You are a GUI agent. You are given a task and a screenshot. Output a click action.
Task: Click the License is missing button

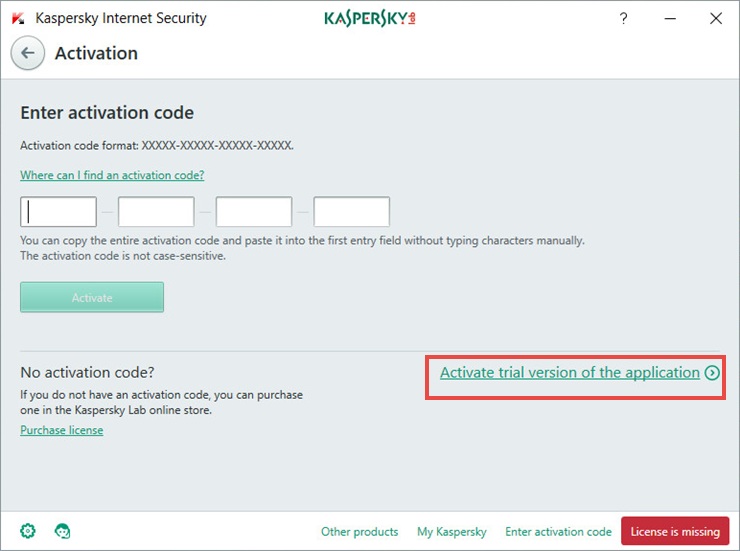pos(675,532)
